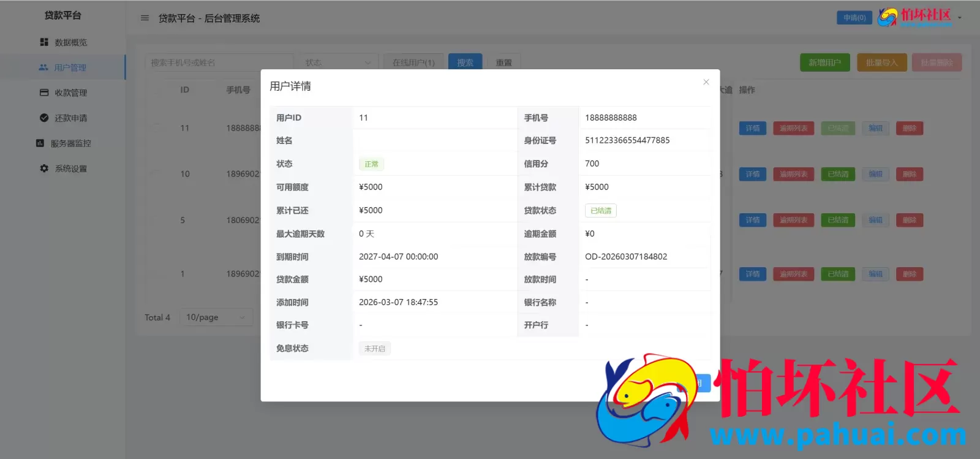Click due date 2027-04-07 00:00:00

pos(399,257)
